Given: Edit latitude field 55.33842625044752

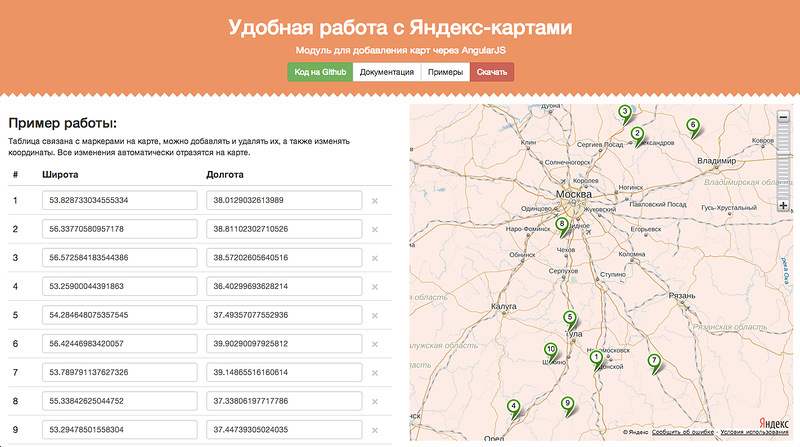Looking at the screenshot, I should [119, 401].
